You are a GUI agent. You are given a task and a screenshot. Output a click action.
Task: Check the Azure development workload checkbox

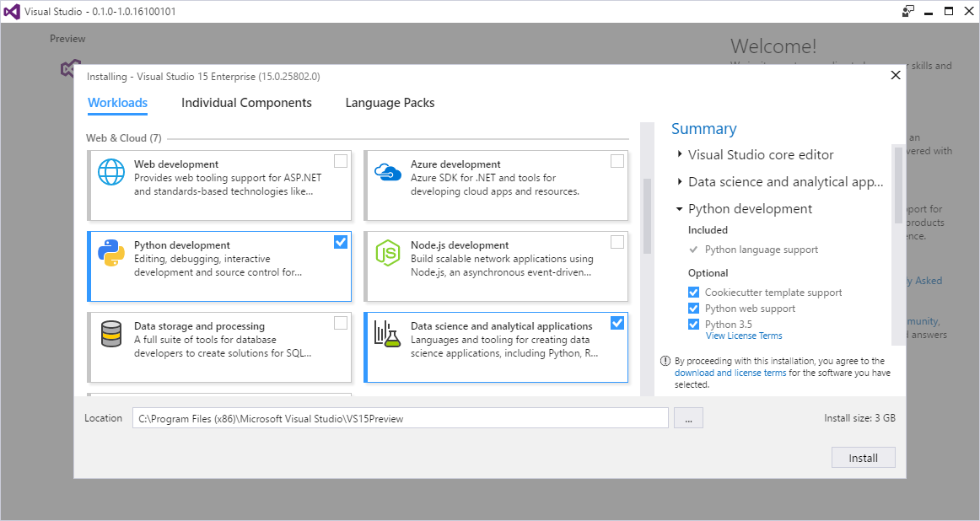(617, 161)
